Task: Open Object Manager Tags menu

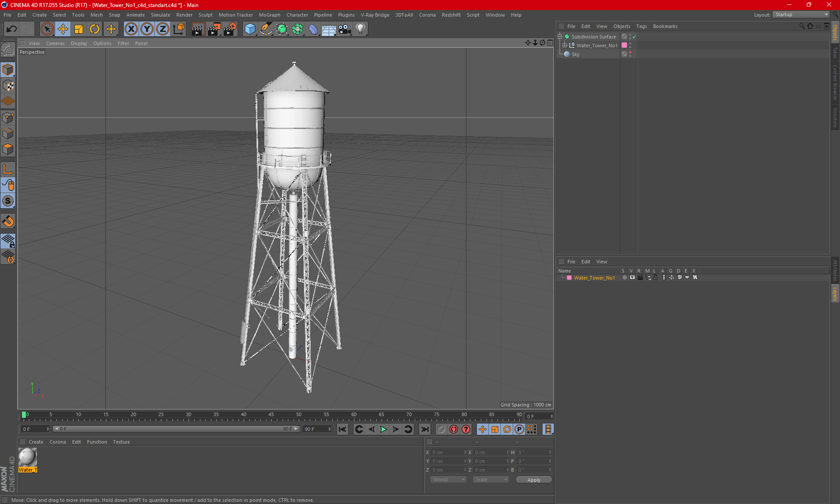Action: [x=641, y=26]
